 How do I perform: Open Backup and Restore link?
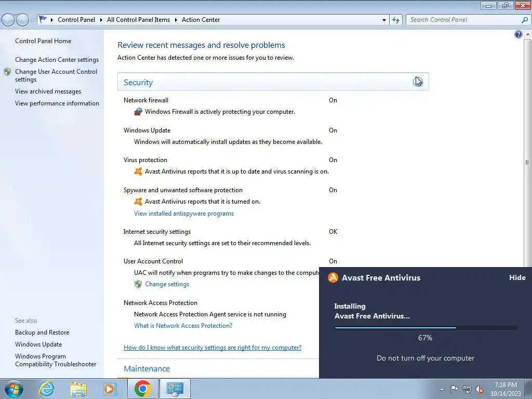coord(42,332)
